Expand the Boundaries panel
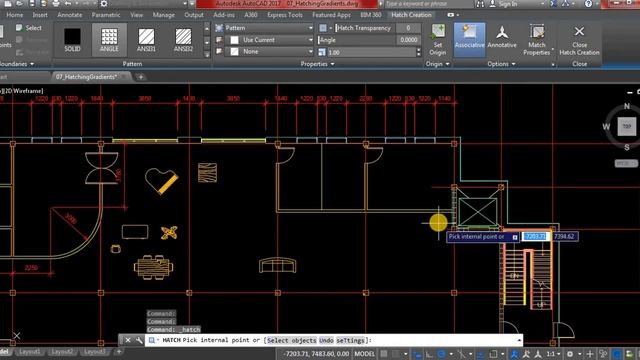The width and height of the screenshot is (640, 360). [x=16, y=64]
